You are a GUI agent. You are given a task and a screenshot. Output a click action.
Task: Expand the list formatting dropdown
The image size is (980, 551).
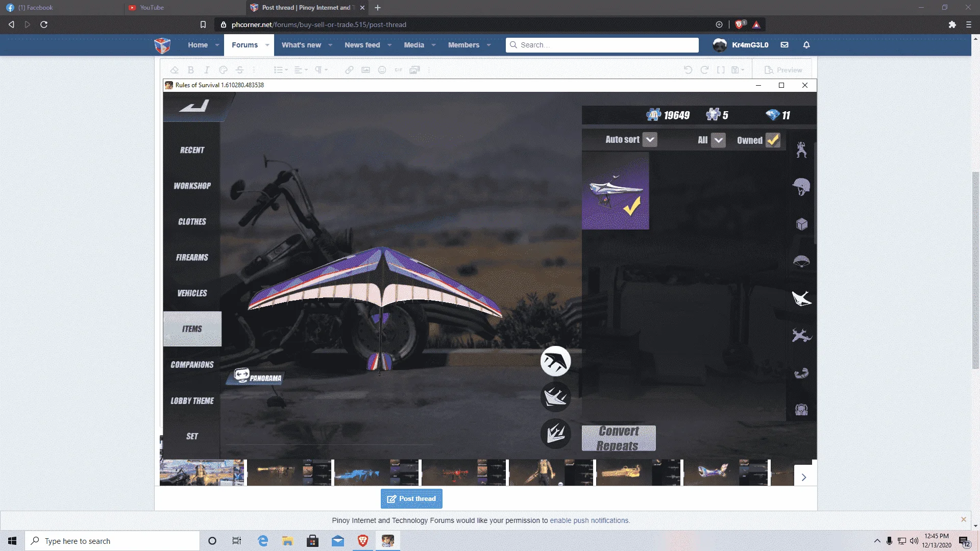point(281,70)
